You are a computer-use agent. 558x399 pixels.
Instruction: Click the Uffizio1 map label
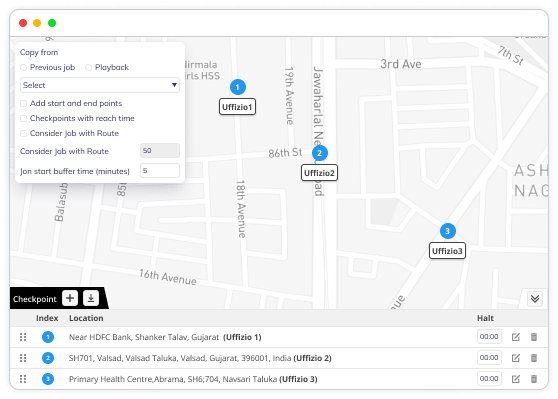tap(237, 107)
